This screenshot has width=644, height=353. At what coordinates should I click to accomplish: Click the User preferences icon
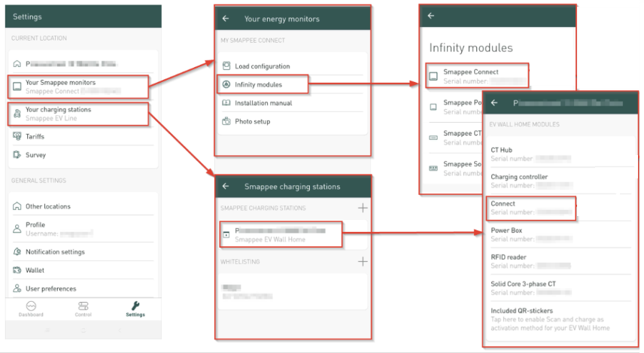pyautogui.click(x=17, y=288)
